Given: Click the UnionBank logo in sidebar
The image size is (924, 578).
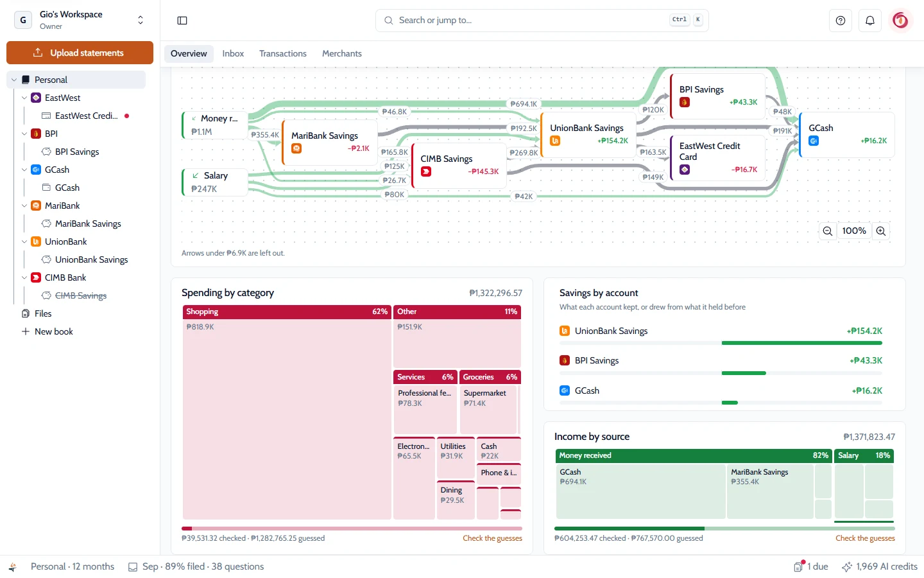Looking at the screenshot, I should click(36, 241).
